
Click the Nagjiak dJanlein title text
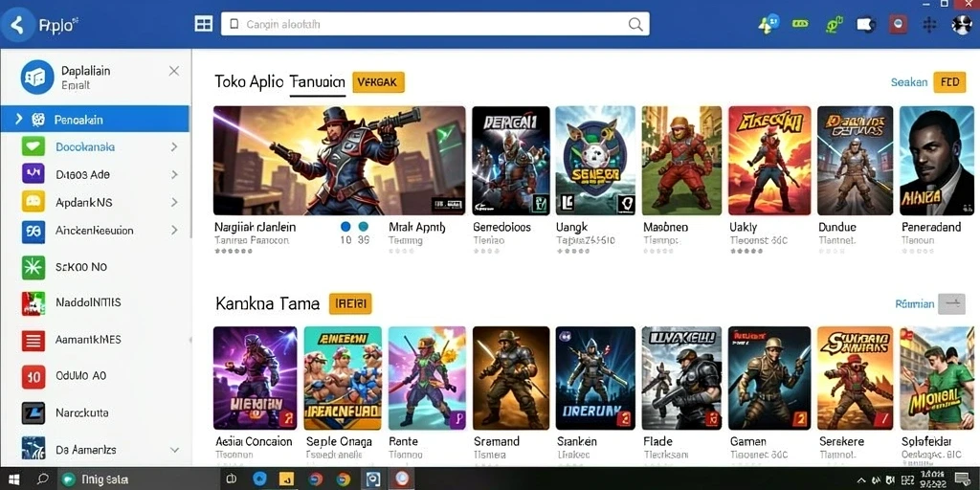coord(255,227)
